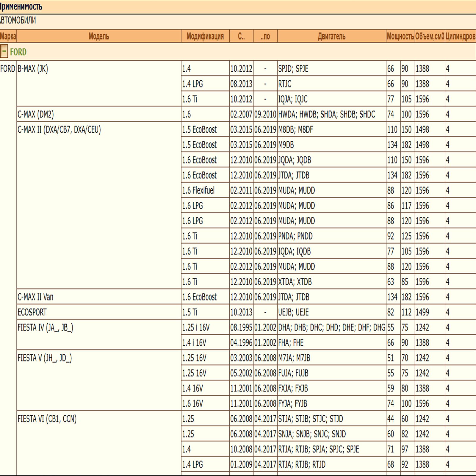The height and width of the screenshot is (476, 476).
Task: Click the Модель column header
Action: (98, 36)
